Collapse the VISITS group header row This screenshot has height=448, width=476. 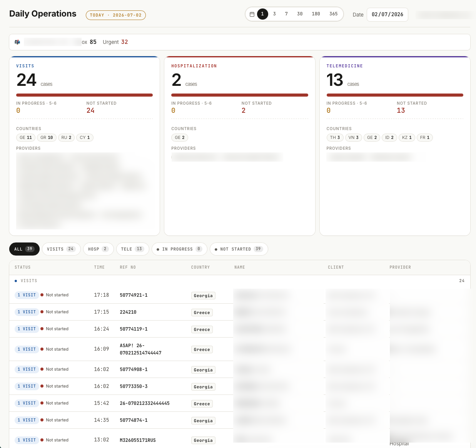point(240,281)
